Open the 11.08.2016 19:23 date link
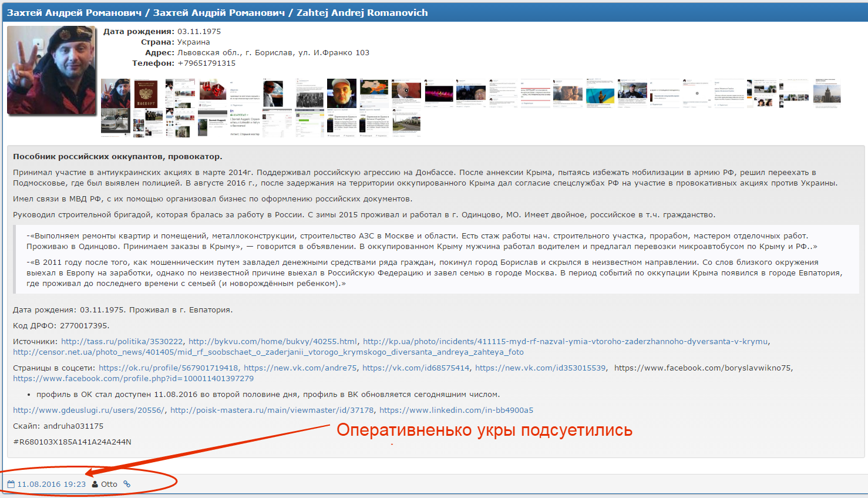This screenshot has height=498, width=868. 51,484
